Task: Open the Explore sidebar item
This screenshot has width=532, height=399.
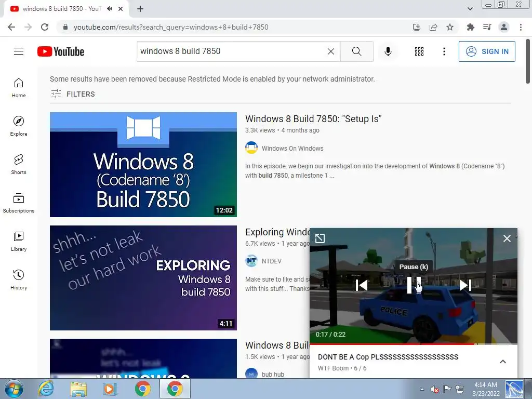Action: 19,126
